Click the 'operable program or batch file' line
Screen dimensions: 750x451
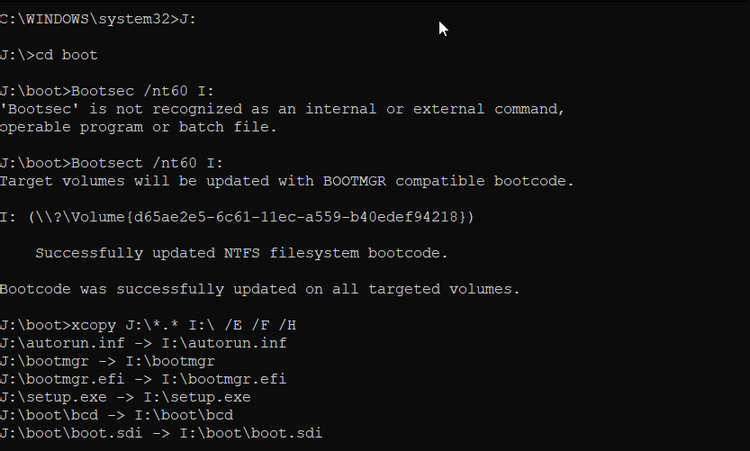(138, 127)
